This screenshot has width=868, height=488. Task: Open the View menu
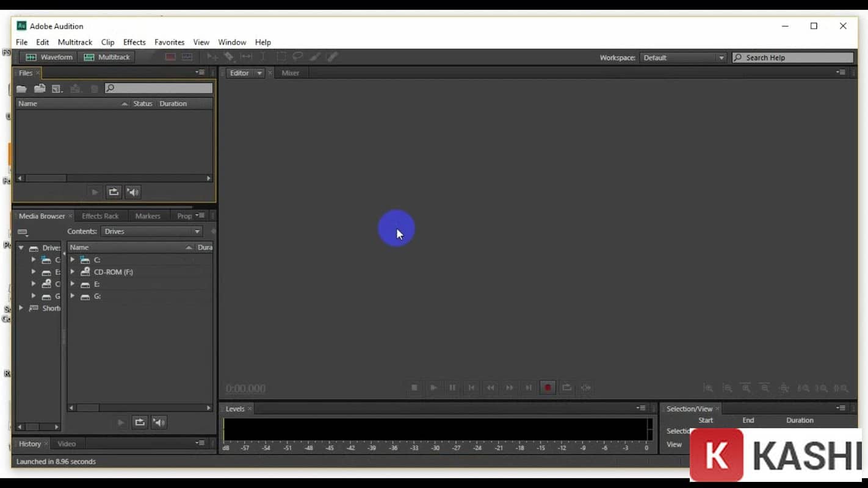[201, 42]
